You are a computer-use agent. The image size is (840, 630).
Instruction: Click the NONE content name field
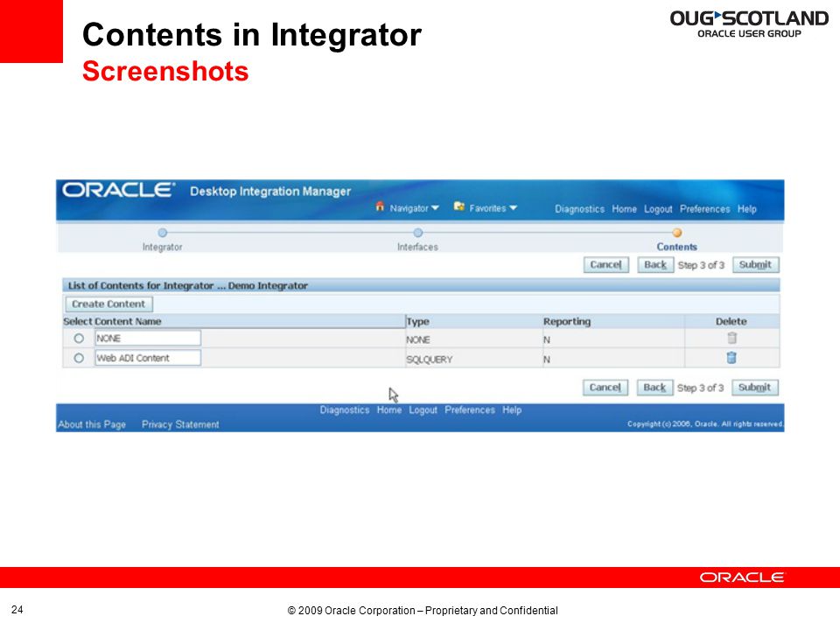(x=148, y=339)
